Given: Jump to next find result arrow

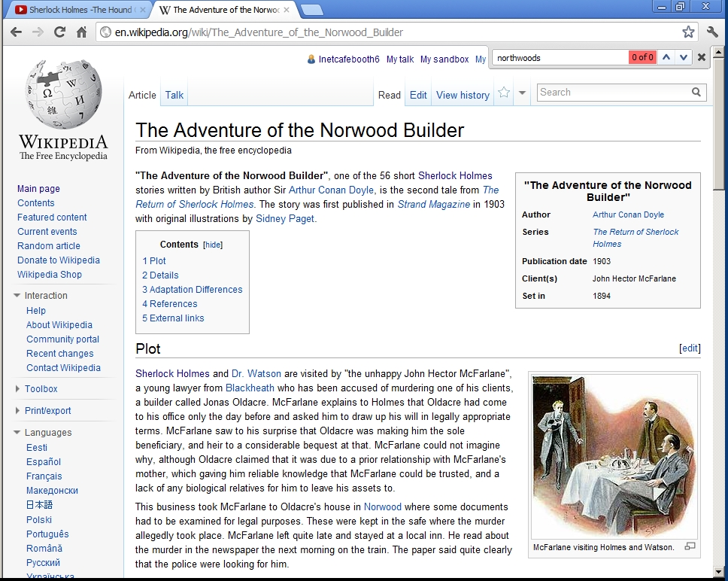Looking at the screenshot, I should pyautogui.click(x=684, y=58).
